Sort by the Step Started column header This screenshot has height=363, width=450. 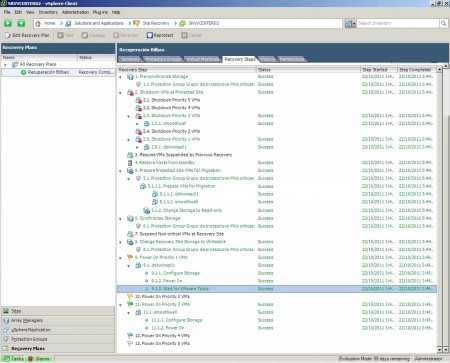pos(379,70)
